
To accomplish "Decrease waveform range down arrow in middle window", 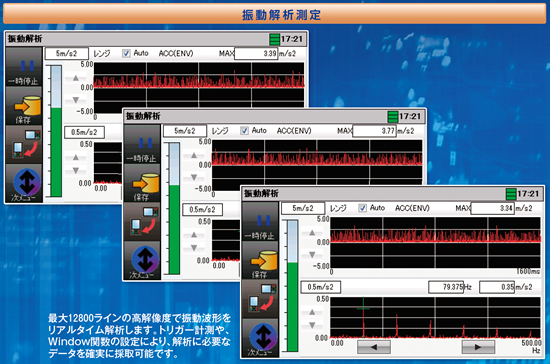I will click(x=194, y=177).
